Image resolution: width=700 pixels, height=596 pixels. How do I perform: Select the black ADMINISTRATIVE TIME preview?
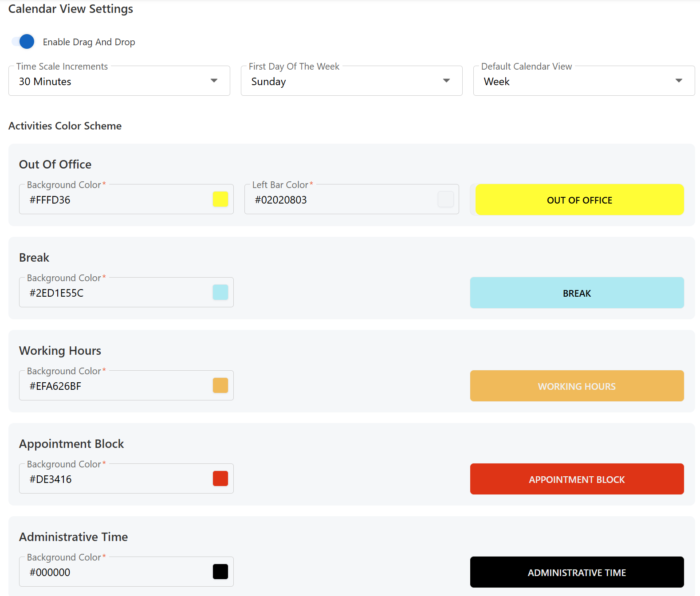pos(577,572)
